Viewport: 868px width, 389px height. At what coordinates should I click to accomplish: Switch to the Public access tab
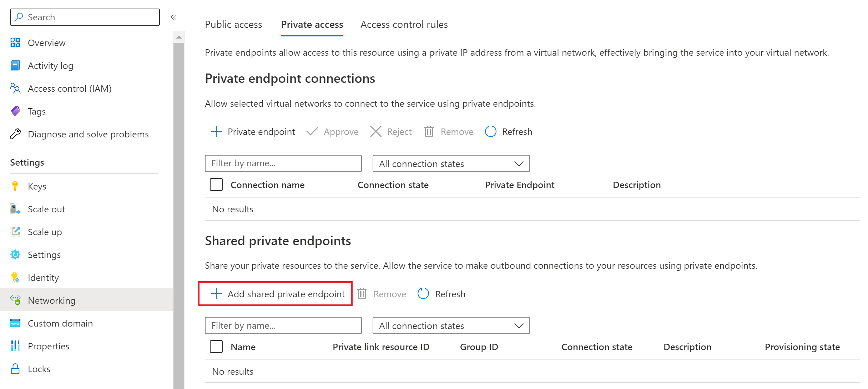(233, 24)
